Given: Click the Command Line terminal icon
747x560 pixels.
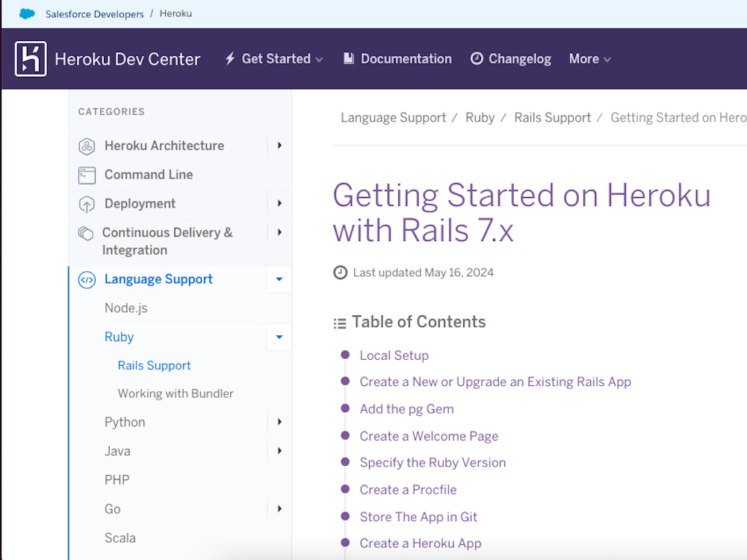Looking at the screenshot, I should point(87,175).
